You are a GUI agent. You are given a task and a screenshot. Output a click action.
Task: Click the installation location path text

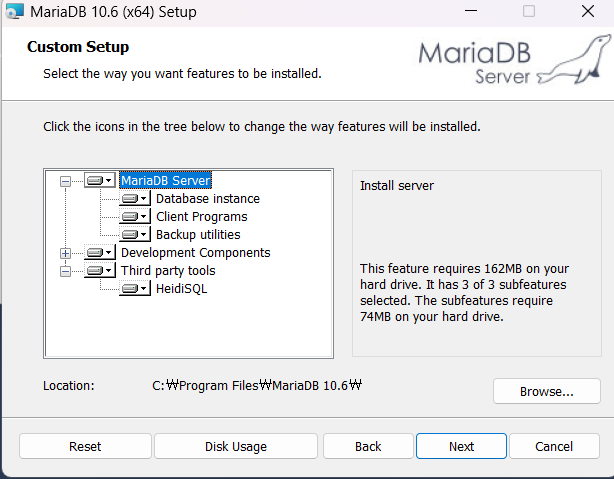tap(257, 385)
